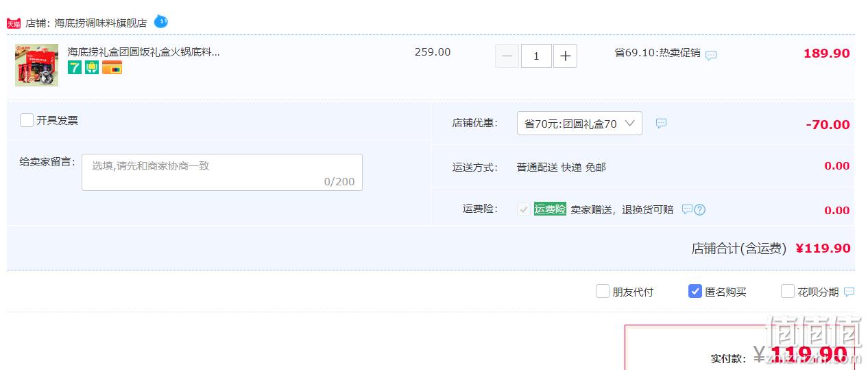Open the 海底捞调味料旗舰店 store link

pyautogui.click(x=101, y=23)
